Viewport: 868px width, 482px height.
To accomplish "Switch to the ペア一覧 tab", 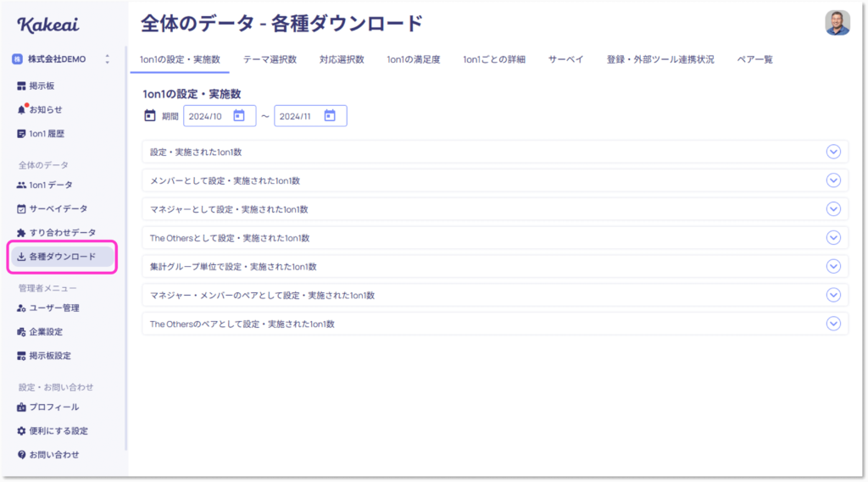I will (x=754, y=59).
